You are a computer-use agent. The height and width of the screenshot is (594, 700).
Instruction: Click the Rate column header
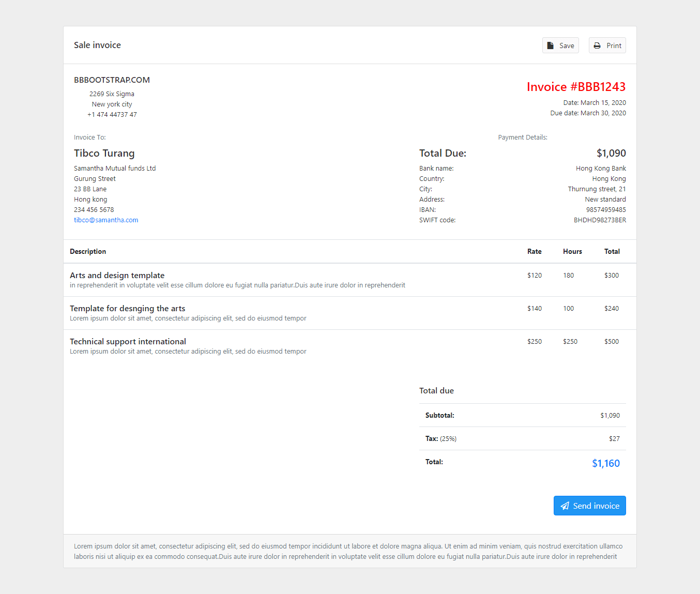click(x=534, y=251)
